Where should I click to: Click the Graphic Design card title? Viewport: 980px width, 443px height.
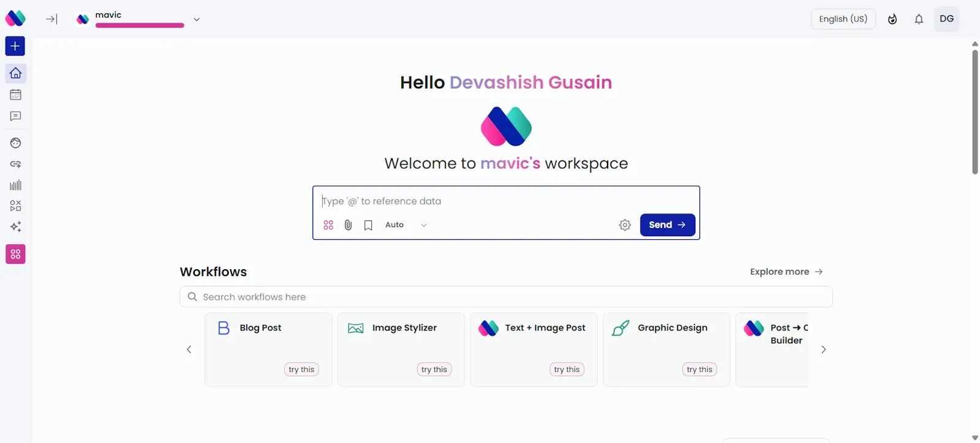(x=673, y=328)
